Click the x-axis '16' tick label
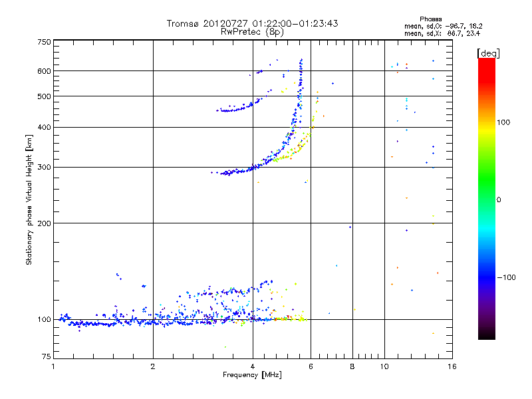532x399 pixels. [x=452, y=366]
